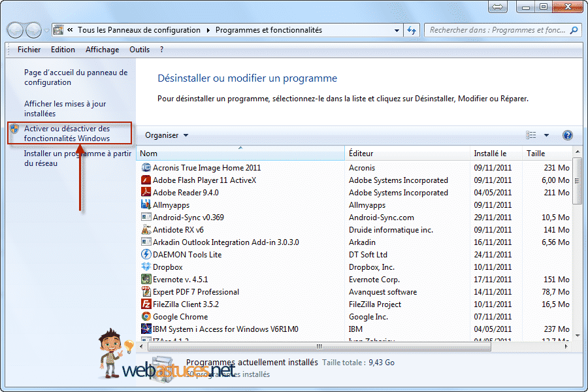Open the view options dropdown arrow
This screenshot has width=588, height=392.
[546, 135]
